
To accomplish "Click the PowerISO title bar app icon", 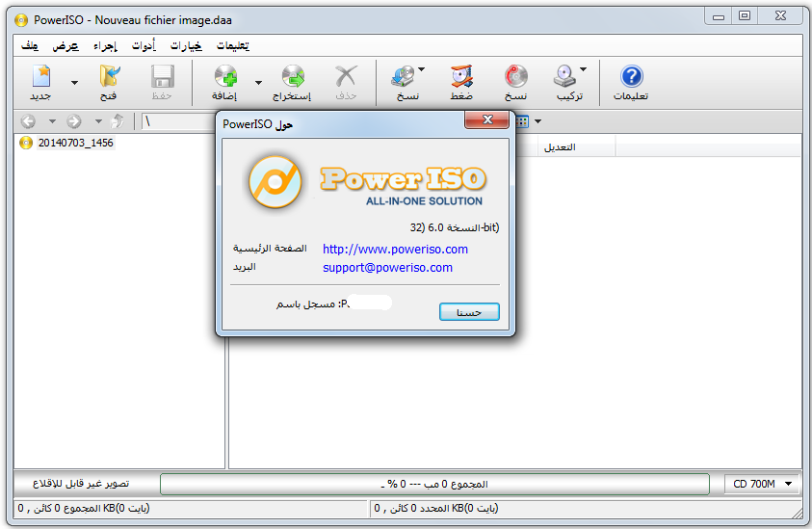I will coord(21,21).
